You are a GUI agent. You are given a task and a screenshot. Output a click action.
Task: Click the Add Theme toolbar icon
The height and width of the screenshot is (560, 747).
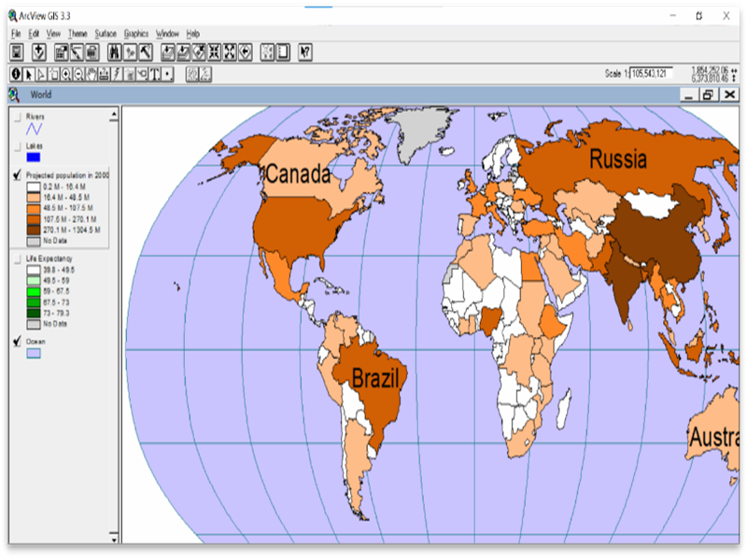39,52
